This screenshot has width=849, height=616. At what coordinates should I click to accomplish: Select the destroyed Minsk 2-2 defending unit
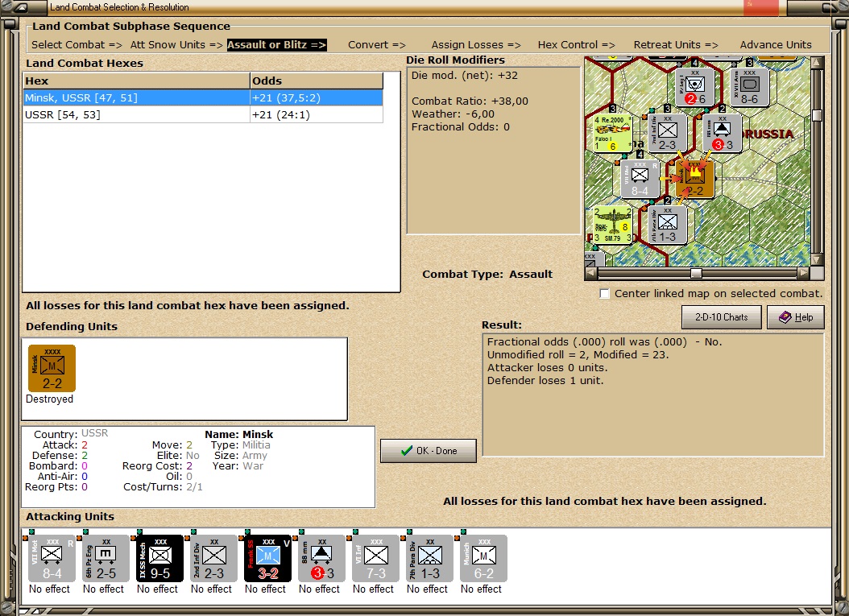52,368
